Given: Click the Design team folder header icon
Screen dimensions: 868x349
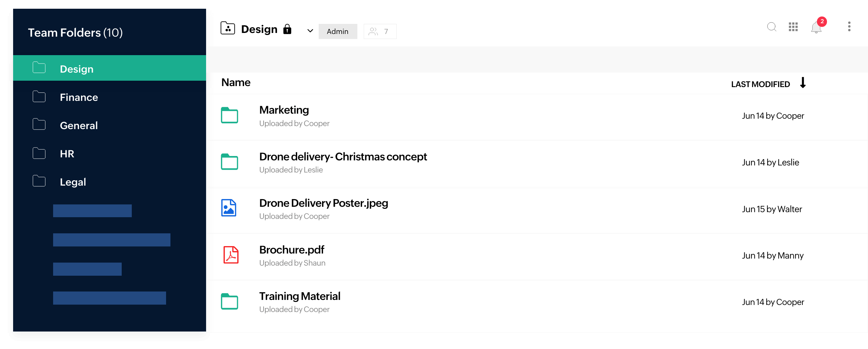Looking at the screenshot, I should [x=228, y=28].
